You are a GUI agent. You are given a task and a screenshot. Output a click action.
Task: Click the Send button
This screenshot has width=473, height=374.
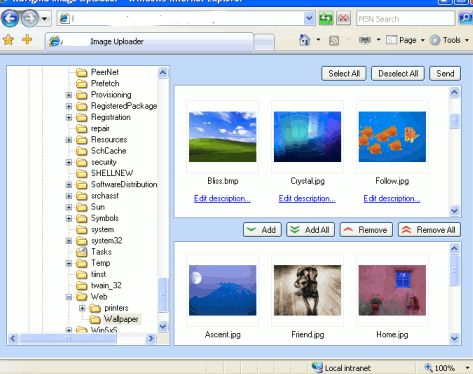click(x=445, y=73)
